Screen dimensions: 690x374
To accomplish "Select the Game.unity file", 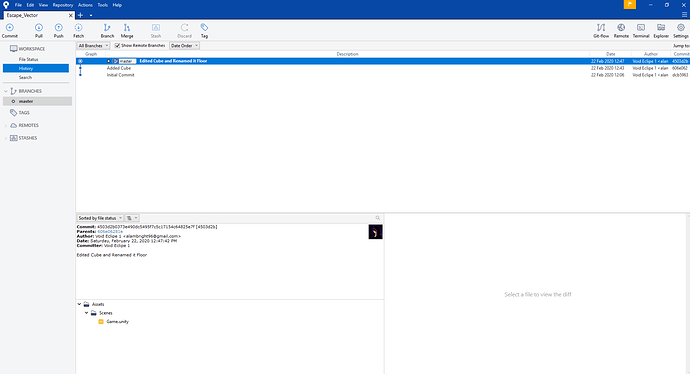I will (117, 322).
